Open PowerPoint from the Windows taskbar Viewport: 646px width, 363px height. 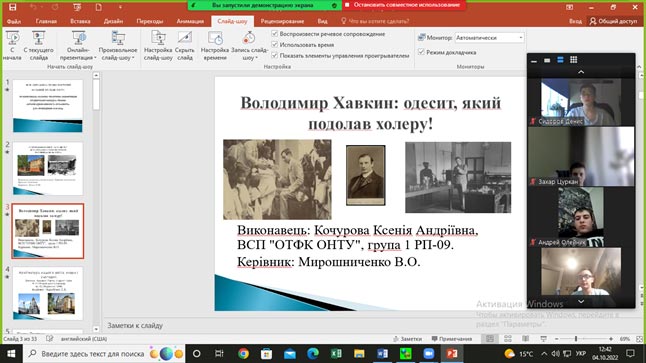[452, 354]
